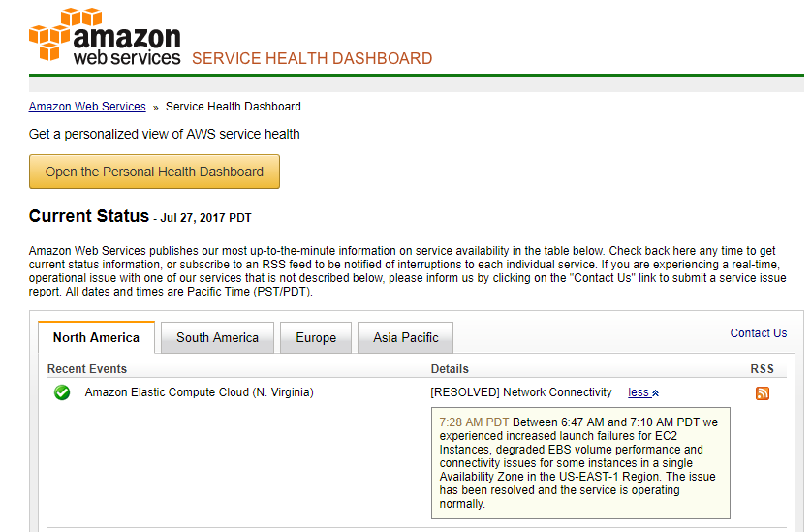
Task: Open the Europe region tab
Action: point(316,337)
